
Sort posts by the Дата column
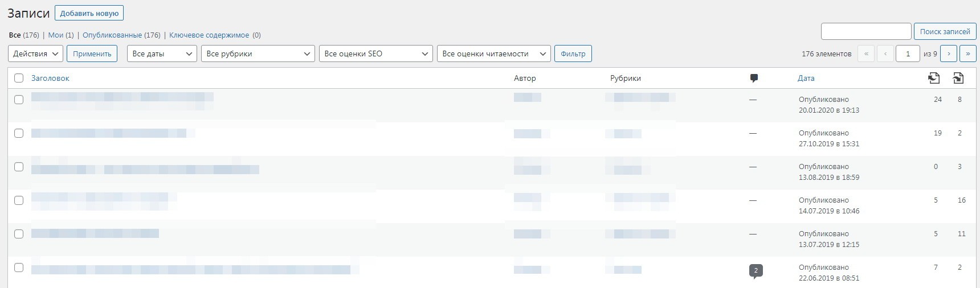click(x=806, y=78)
